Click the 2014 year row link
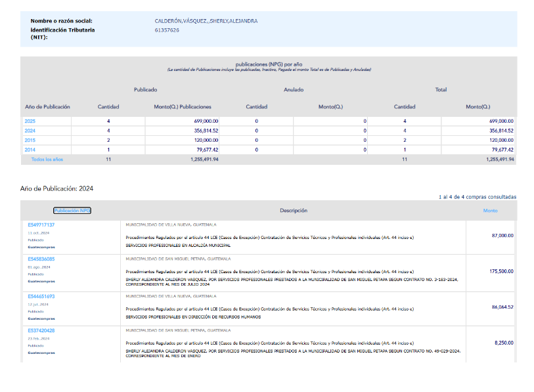The height and width of the screenshot is (392, 534). pos(30,150)
